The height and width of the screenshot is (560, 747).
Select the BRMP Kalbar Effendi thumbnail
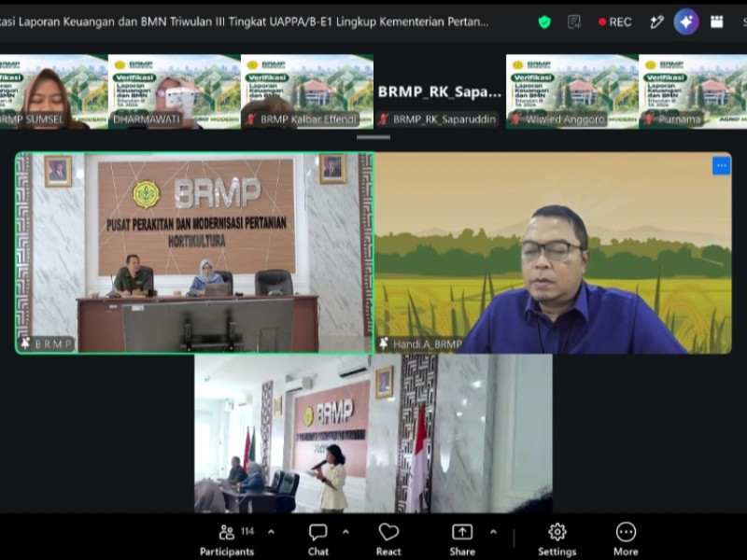(307, 91)
